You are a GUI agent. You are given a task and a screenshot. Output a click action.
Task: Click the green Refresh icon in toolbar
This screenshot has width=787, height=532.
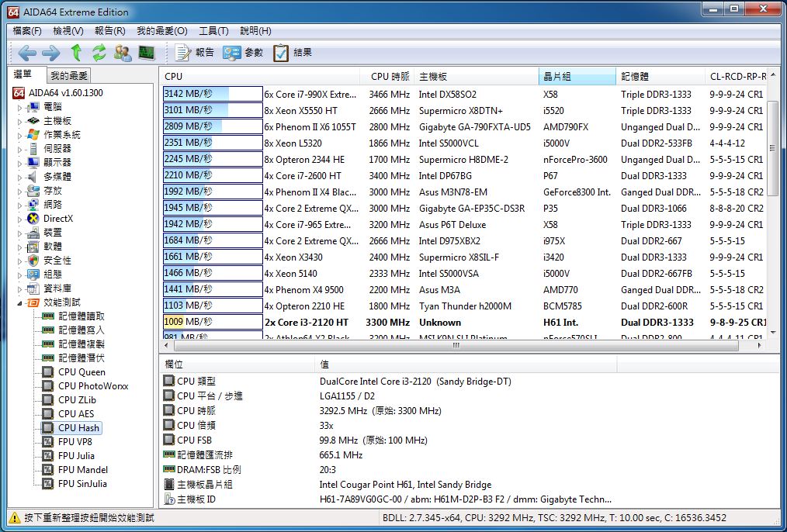tap(99, 53)
